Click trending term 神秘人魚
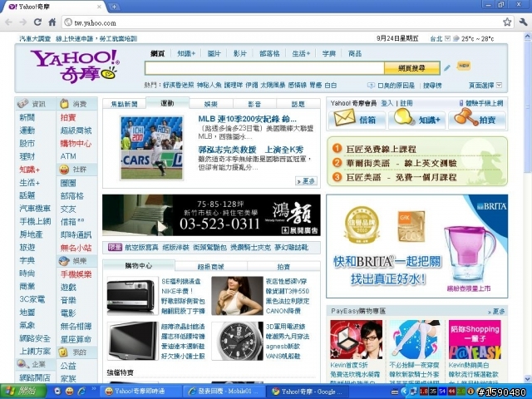 click(x=209, y=85)
